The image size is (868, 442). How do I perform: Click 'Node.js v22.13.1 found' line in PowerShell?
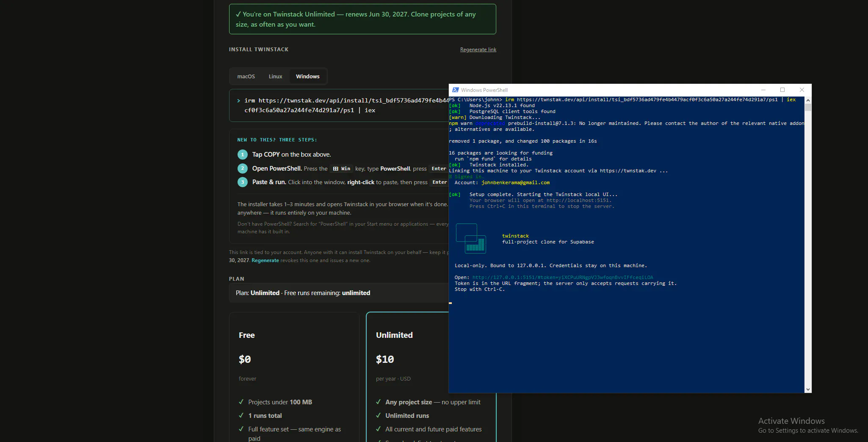[x=502, y=106]
